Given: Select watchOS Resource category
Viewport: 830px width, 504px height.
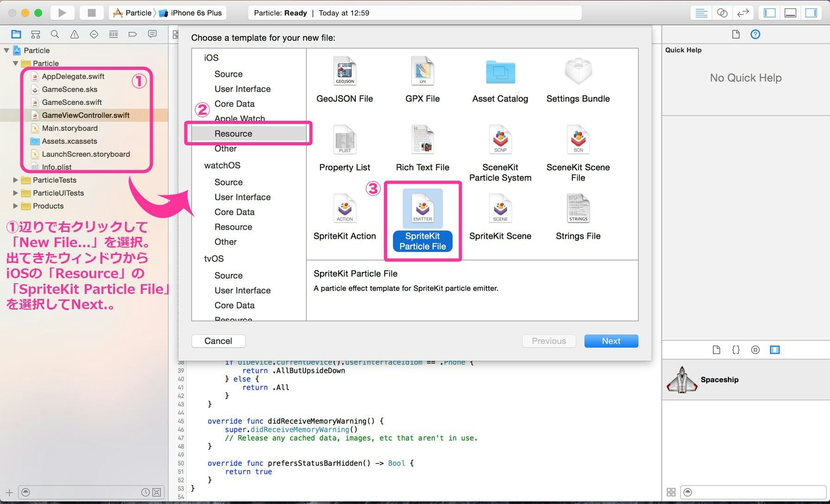Looking at the screenshot, I should pyautogui.click(x=233, y=227).
